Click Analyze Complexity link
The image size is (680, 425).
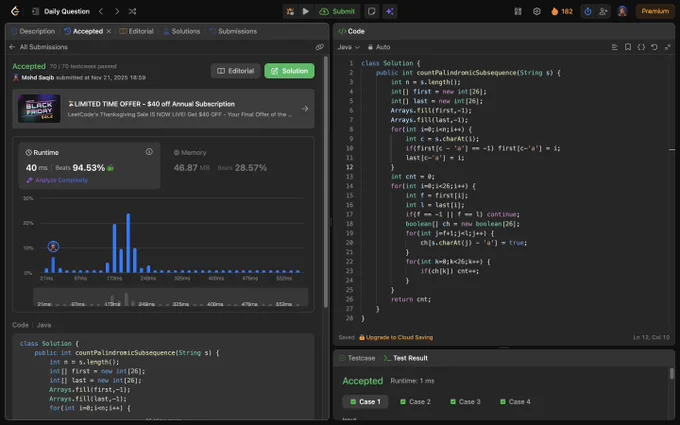(57, 180)
